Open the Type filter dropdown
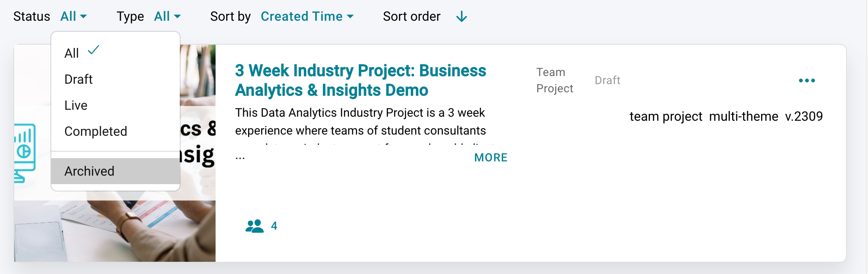The width and height of the screenshot is (868, 274). pyautogui.click(x=167, y=17)
